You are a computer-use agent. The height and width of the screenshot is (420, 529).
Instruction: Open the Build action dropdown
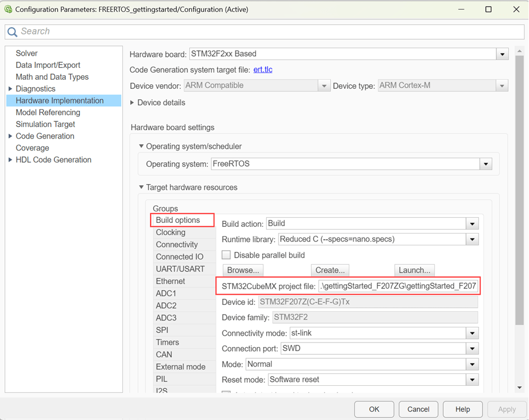tap(472, 223)
